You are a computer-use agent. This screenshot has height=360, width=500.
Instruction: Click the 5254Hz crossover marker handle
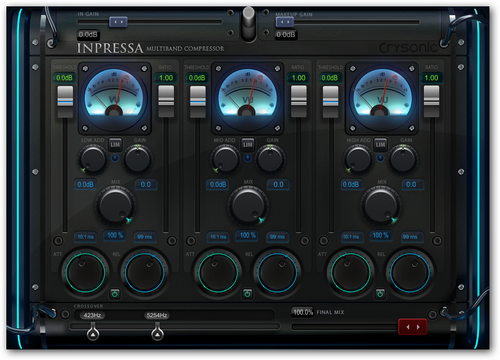pyautogui.click(x=157, y=333)
